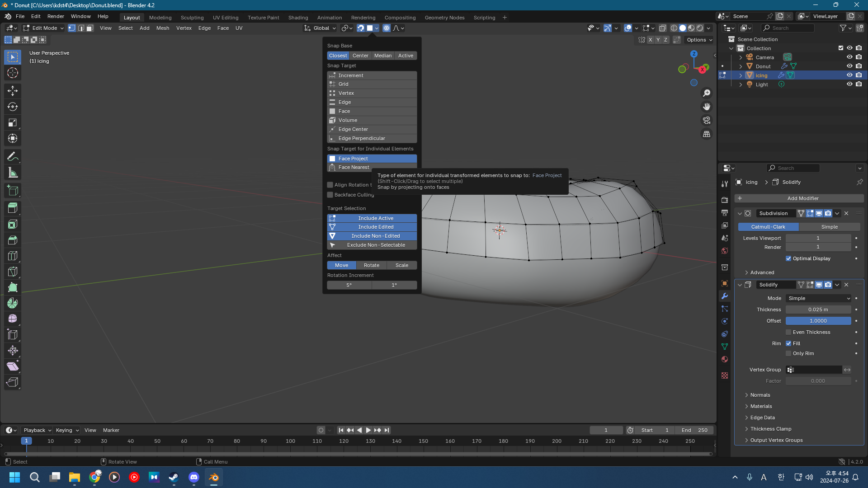The width and height of the screenshot is (868, 488).
Task: Launch Steam from the taskbar
Action: coord(174,477)
